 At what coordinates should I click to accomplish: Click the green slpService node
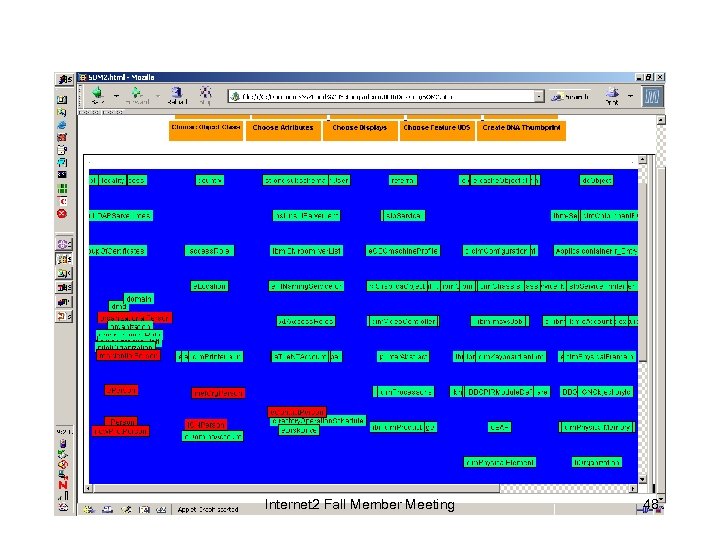pyautogui.click(x=403, y=215)
